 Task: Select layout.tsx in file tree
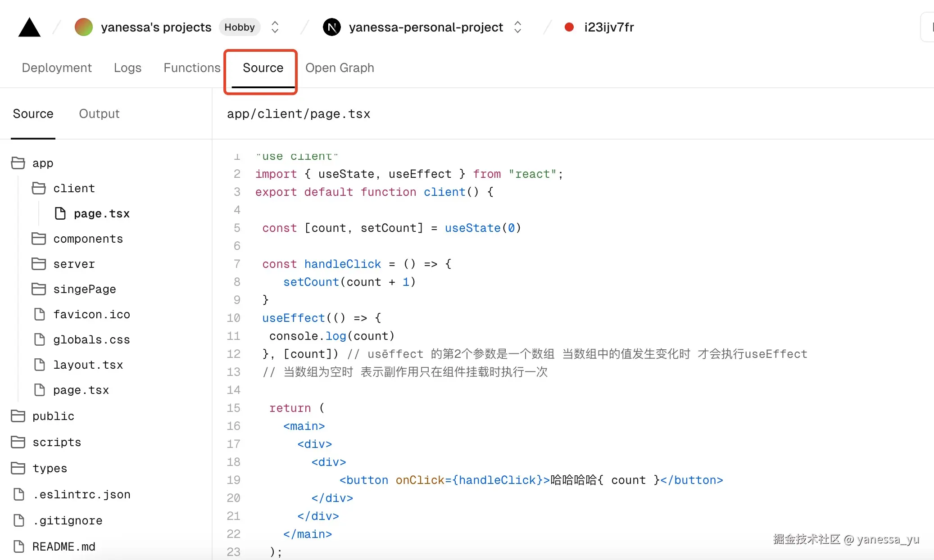tap(88, 365)
